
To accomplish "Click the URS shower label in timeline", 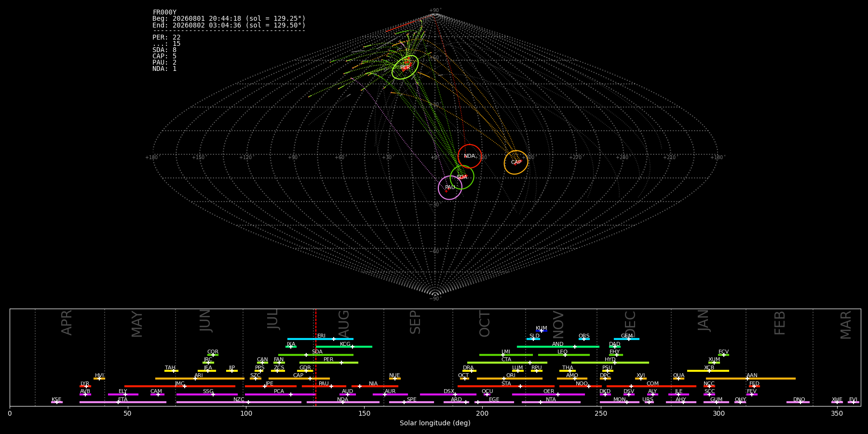I will [x=648, y=400].
